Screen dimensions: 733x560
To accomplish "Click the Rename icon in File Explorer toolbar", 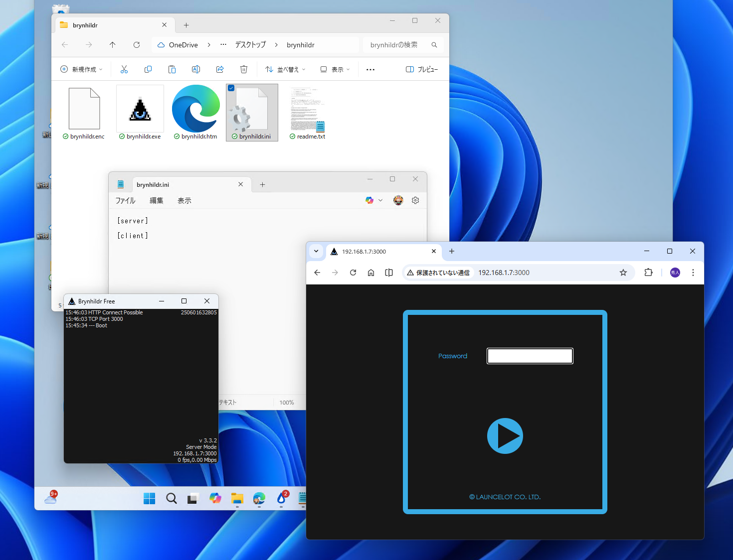I will tap(196, 69).
